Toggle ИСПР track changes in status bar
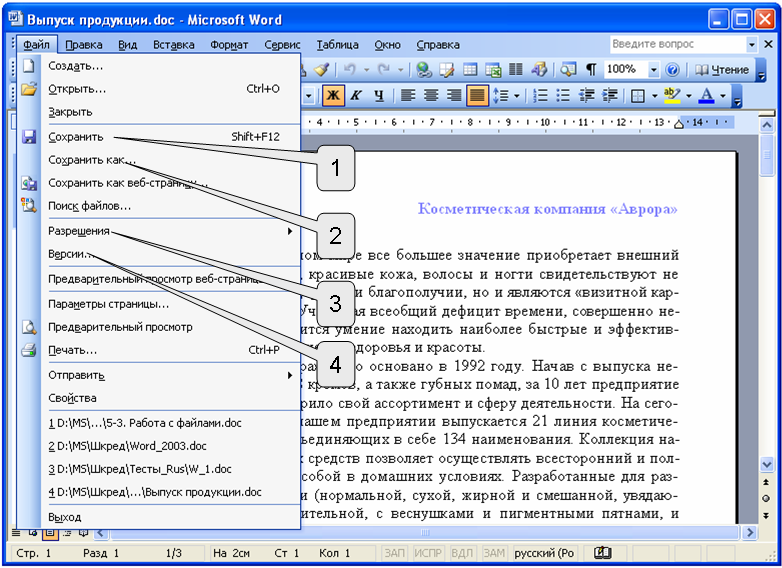 tap(428, 553)
